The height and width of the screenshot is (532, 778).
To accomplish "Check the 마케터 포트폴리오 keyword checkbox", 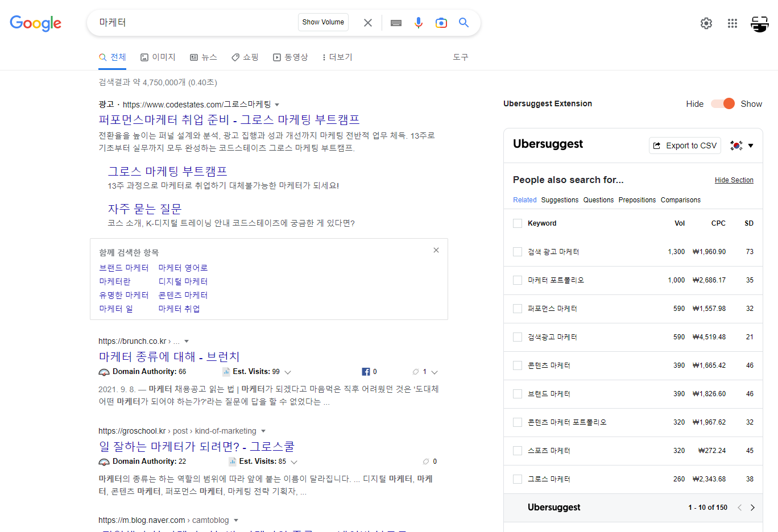I will coord(518,280).
